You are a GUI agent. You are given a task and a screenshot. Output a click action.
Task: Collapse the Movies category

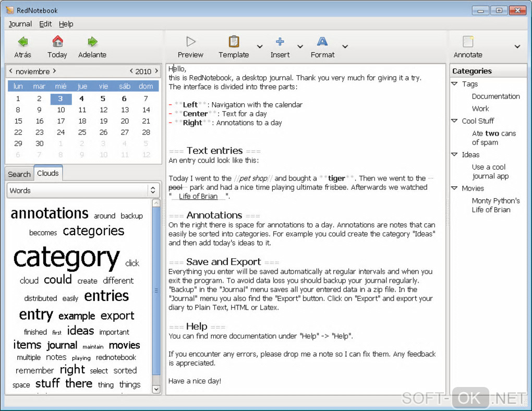(x=455, y=188)
